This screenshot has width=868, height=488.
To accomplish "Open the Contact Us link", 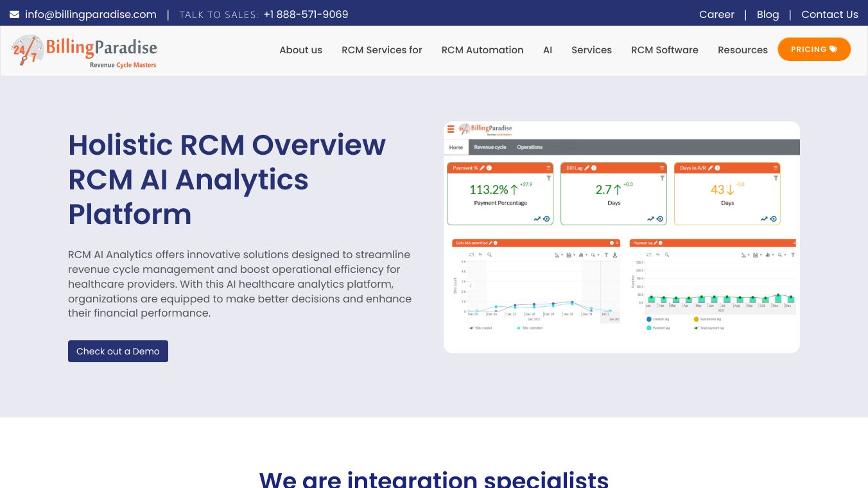I will tap(830, 14).
